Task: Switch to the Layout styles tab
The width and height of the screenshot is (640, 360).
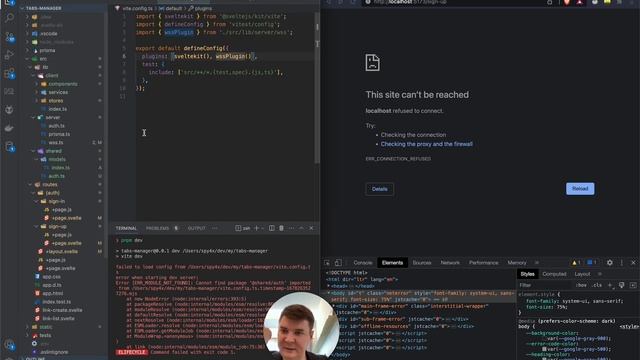Action: pyautogui.click(x=582, y=274)
